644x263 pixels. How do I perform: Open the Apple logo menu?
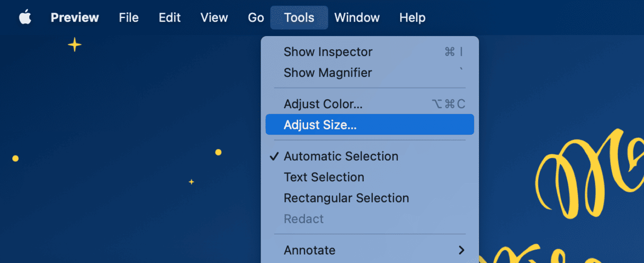tap(25, 17)
